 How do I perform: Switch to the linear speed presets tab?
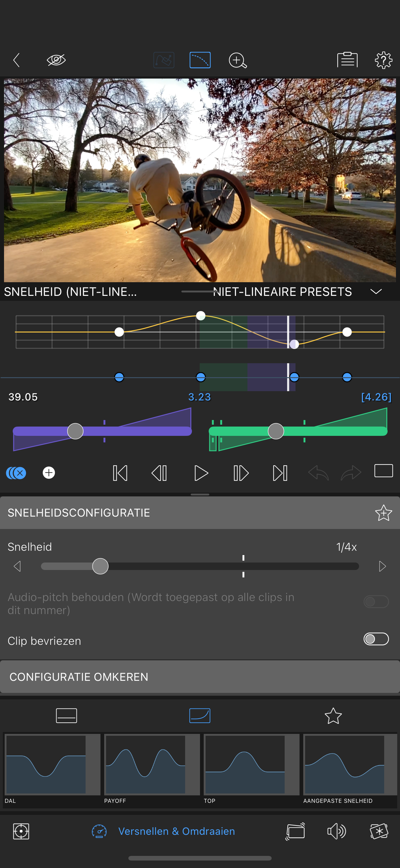pyautogui.click(x=66, y=715)
